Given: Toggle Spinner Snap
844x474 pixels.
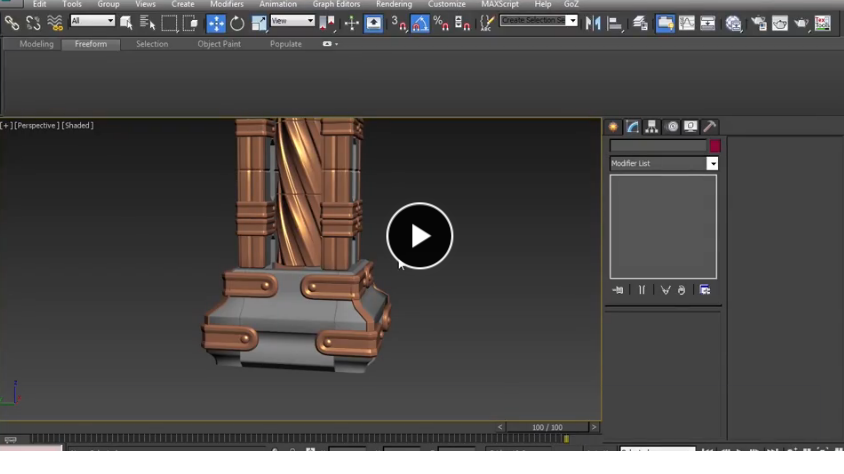Looking at the screenshot, I should [462, 23].
